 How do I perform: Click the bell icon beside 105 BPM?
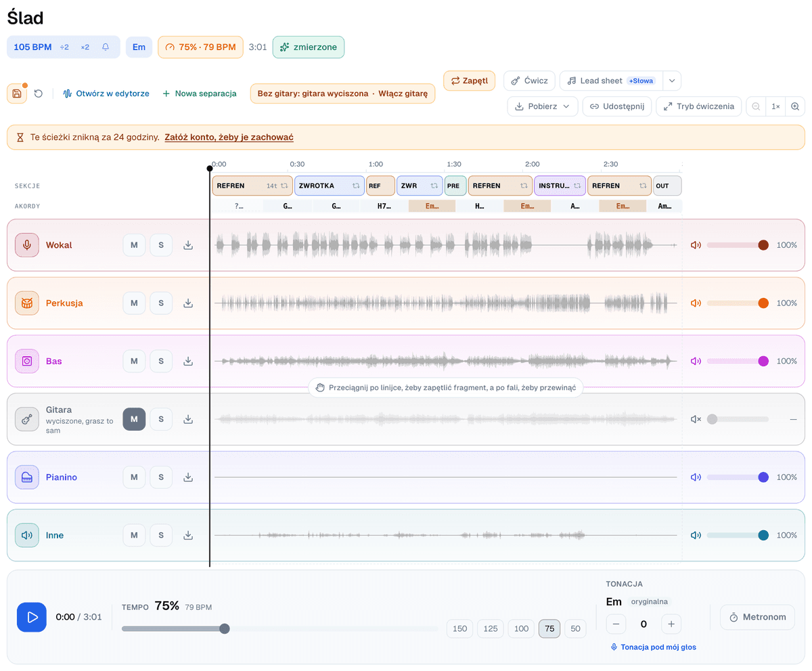point(106,47)
